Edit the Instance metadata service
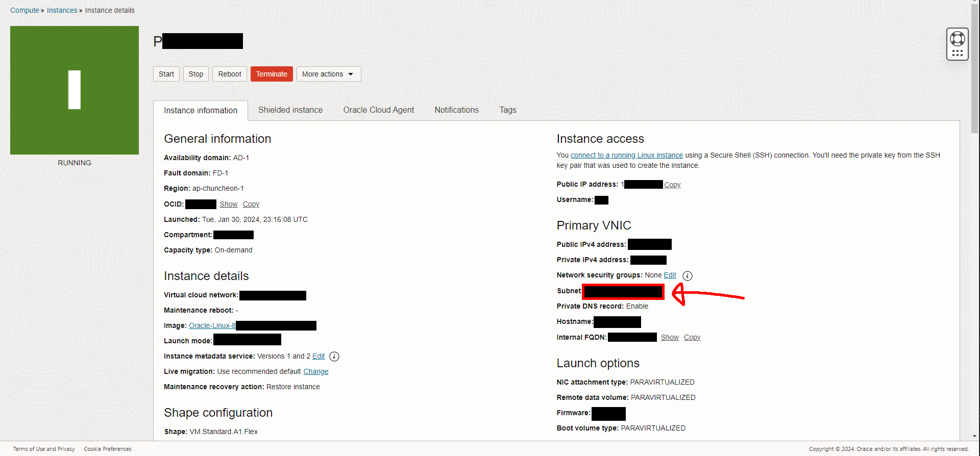This screenshot has height=456, width=980. click(x=318, y=356)
